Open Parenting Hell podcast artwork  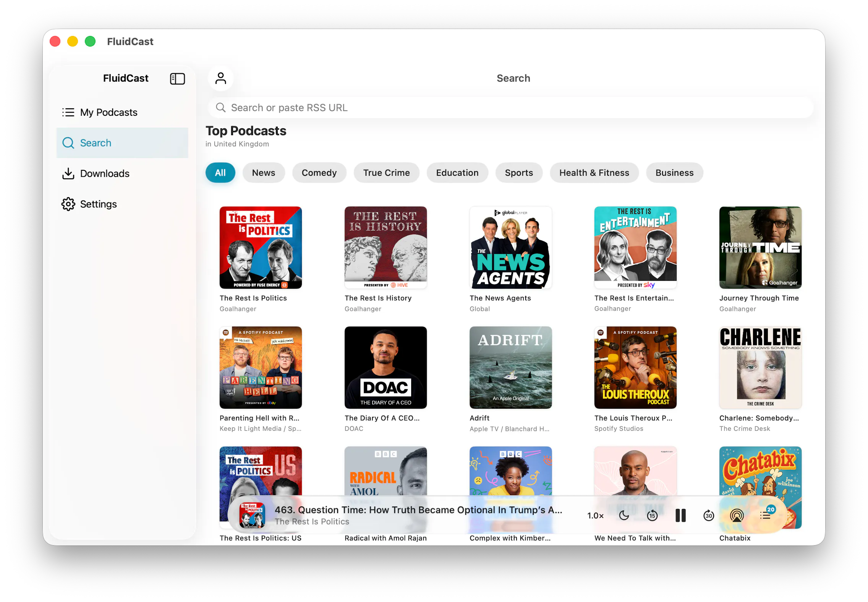click(261, 367)
